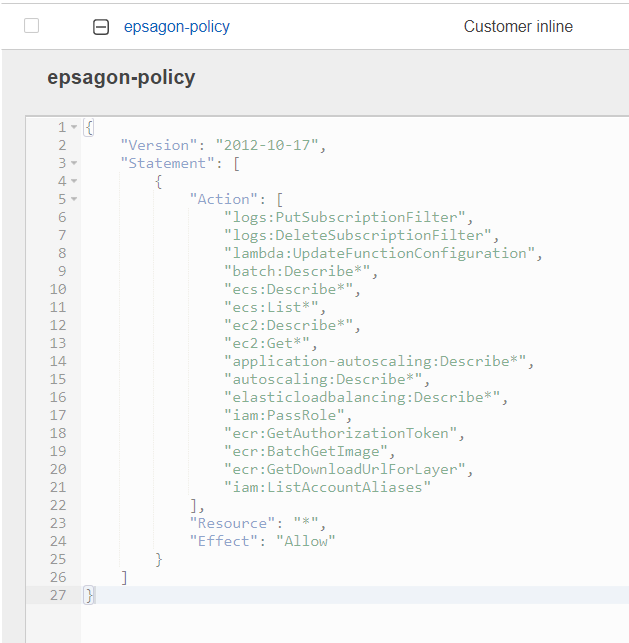Click the "*" resource value on line 23
The height and width of the screenshot is (643, 629).
pyautogui.click(x=305, y=524)
